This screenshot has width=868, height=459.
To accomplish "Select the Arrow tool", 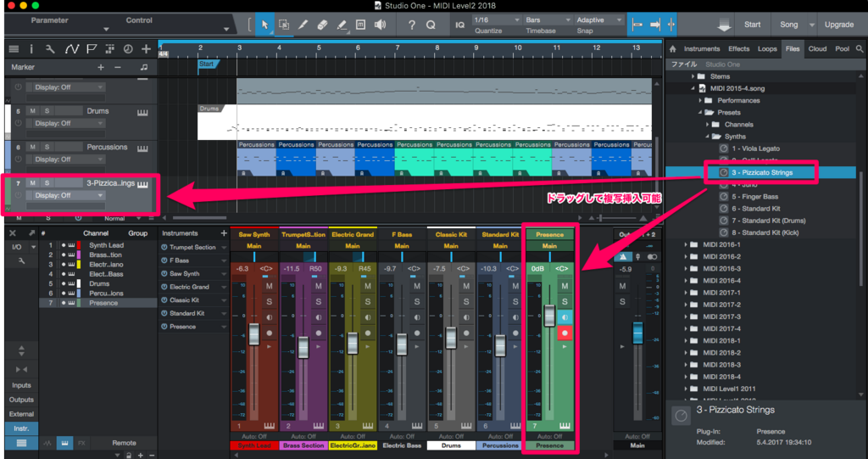I will (x=264, y=25).
